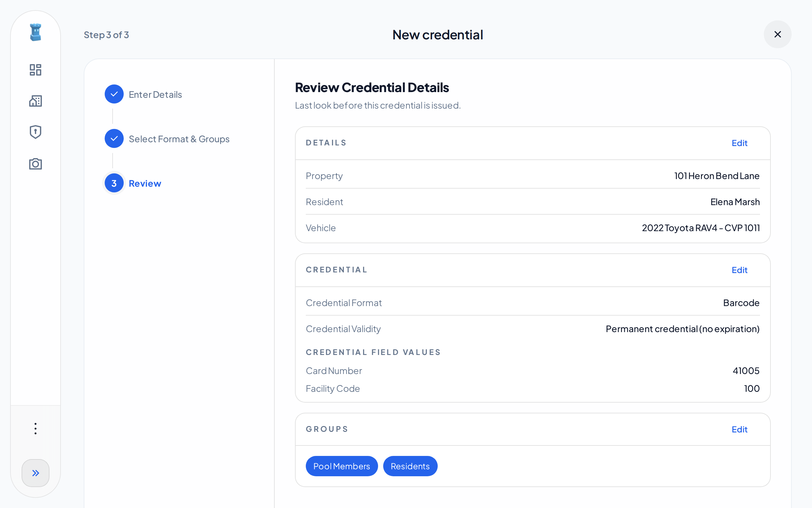Open the shield security icon
Viewport: 812px width, 508px height.
click(x=36, y=132)
